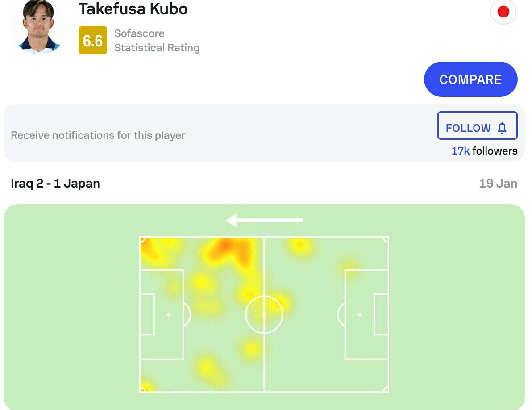Click the left goal box on the pitch
This screenshot has height=410, width=532.
[x=147, y=314]
